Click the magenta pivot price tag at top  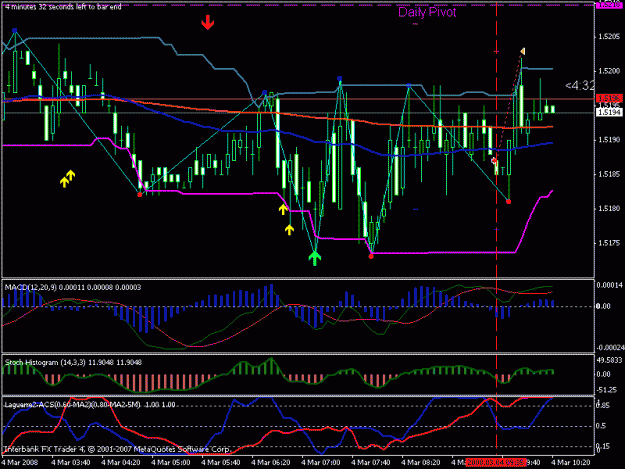(x=609, y=5)
